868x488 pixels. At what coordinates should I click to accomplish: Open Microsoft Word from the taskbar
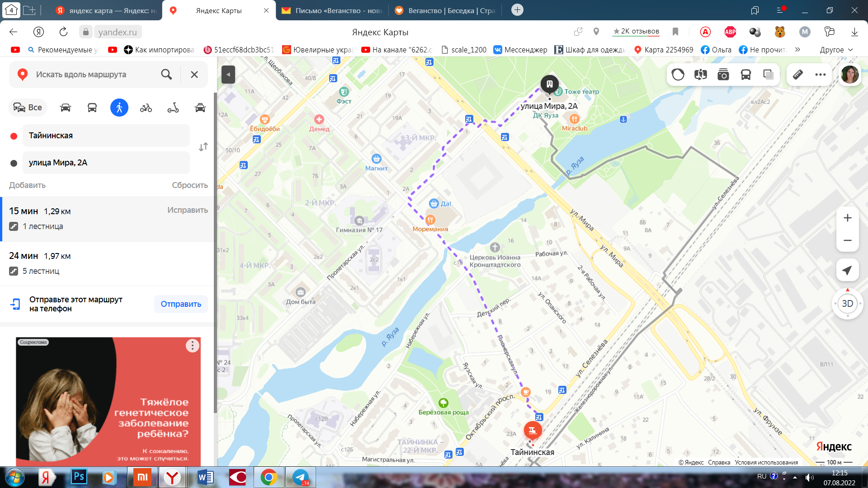click(206, 477)
